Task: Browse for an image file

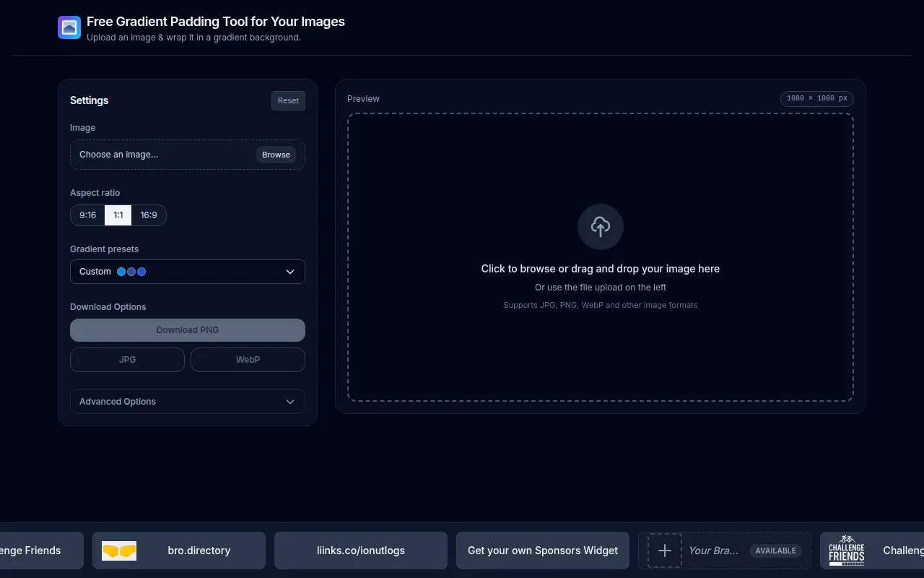Action: point(276,155)
